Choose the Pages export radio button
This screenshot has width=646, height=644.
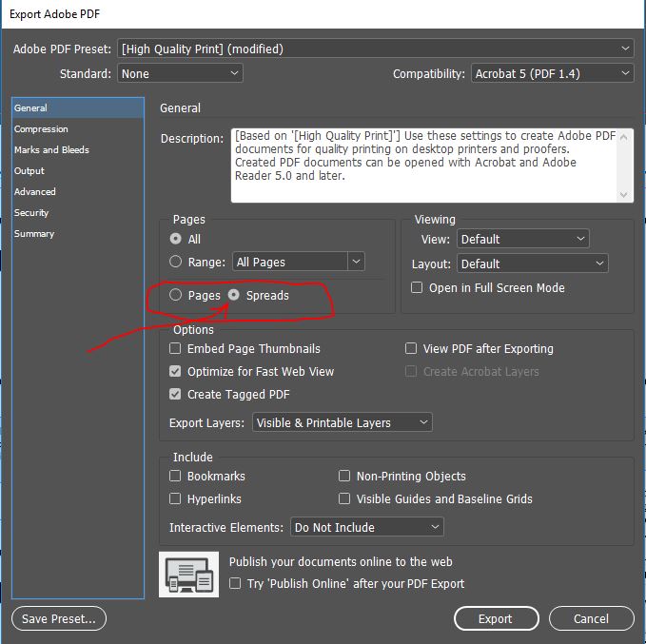(175, 295)
